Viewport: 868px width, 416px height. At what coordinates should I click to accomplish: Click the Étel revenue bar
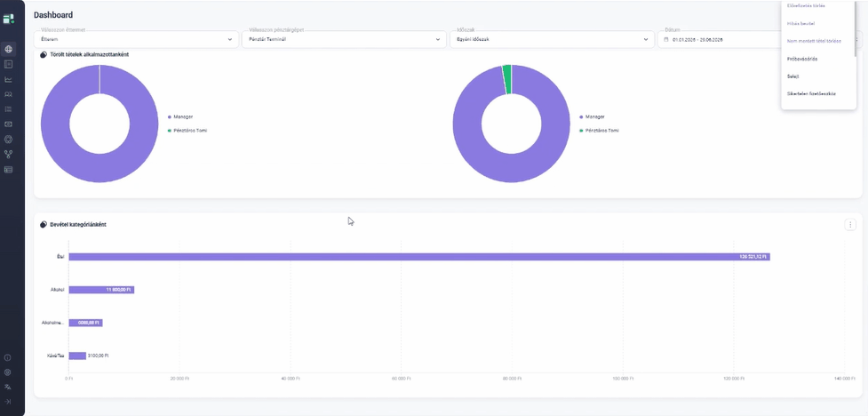coord(419,257)
